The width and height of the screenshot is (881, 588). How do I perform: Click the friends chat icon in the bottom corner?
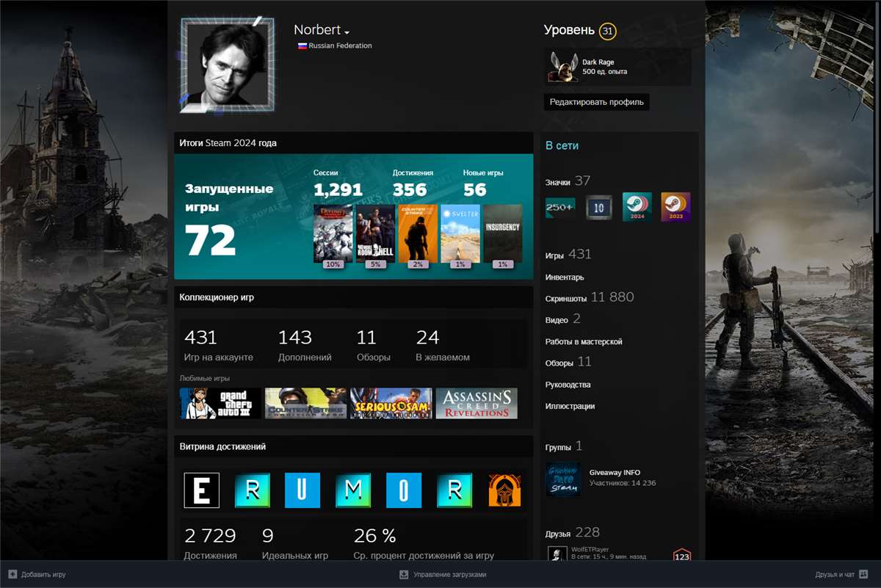[864, 575]
